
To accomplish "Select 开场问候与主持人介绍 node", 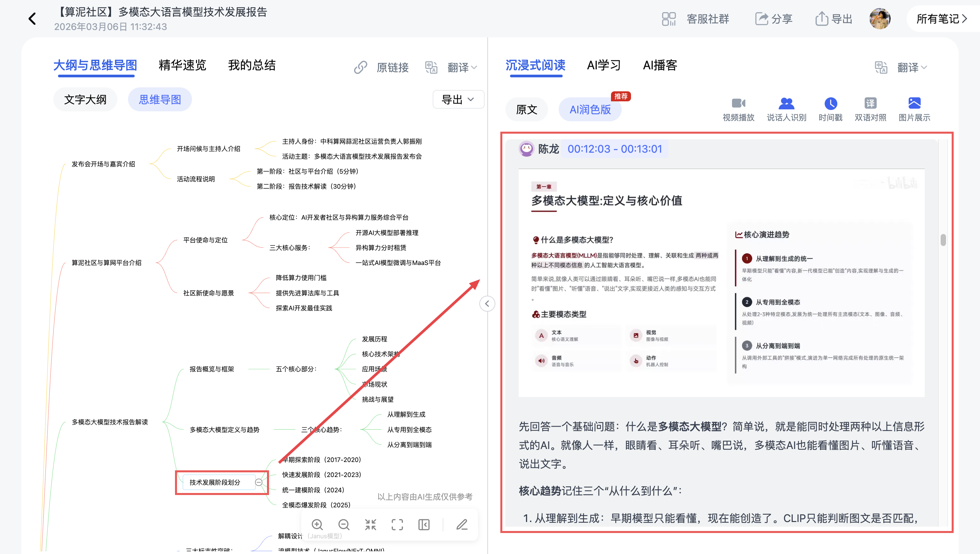I will pyautogui.click(x=208, y=149).
